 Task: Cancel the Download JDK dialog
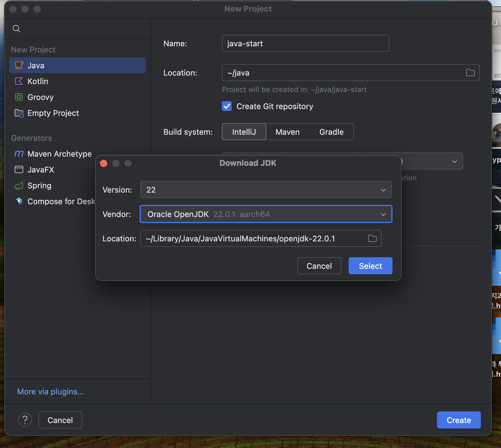pos(319,266)
